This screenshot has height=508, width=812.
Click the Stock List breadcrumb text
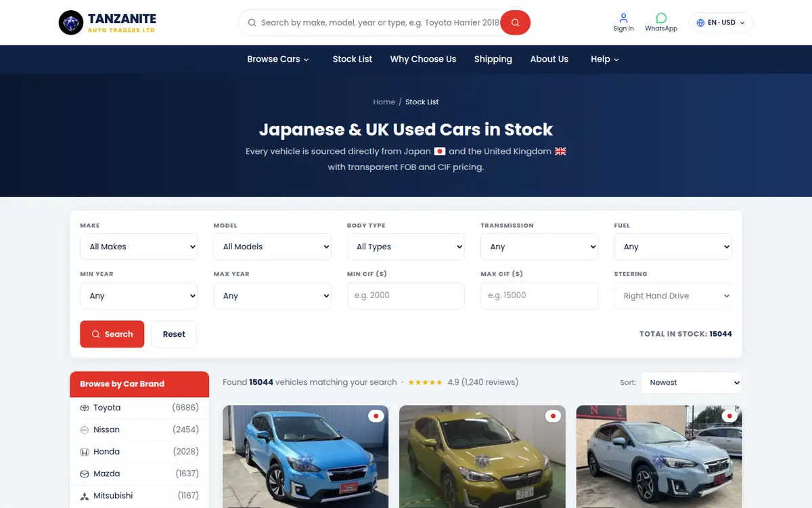tap(422, 102)
